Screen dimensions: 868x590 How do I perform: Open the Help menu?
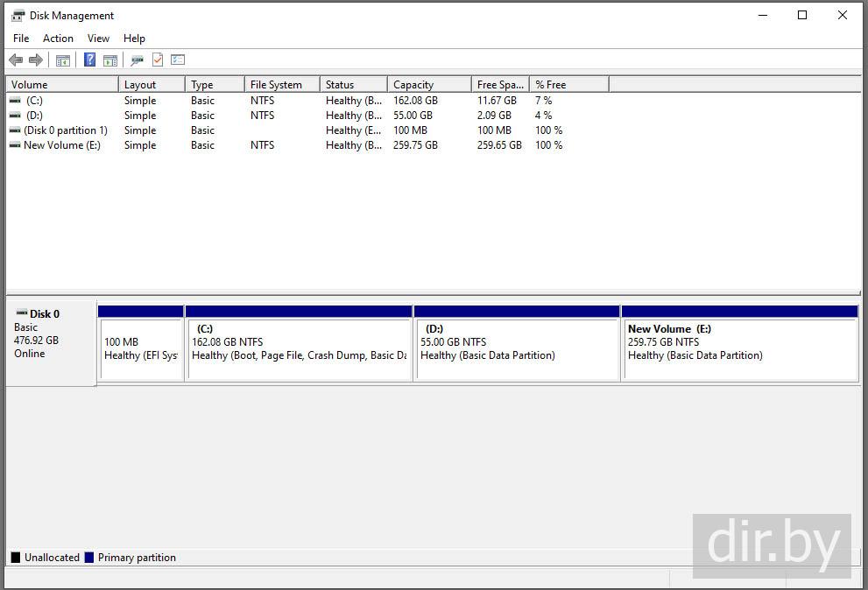(x=134, y=39)
